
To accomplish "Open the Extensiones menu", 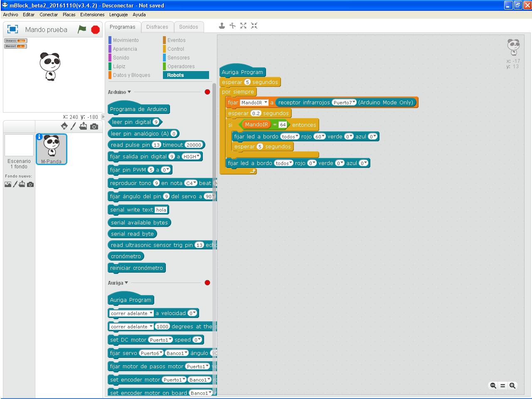I will point(92,15).
